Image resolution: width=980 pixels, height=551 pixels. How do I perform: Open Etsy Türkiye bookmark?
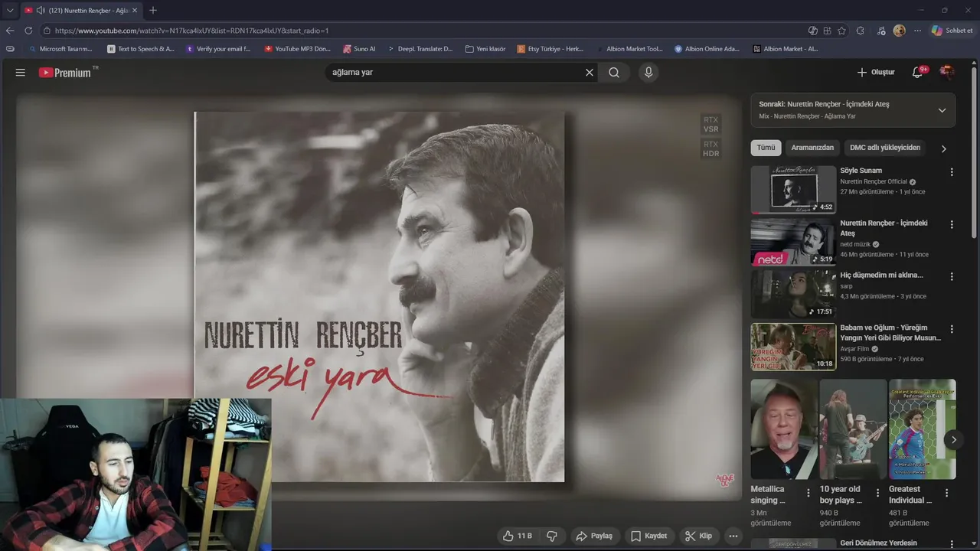[x=550, y=49]
